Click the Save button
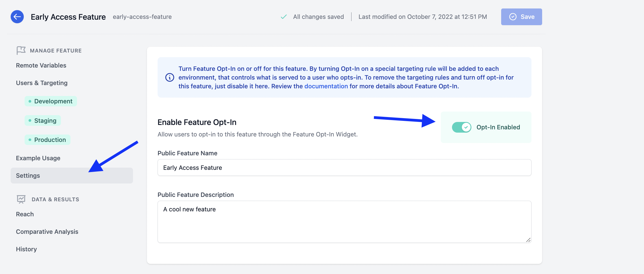This screenshot has width=644, height=274. [x=521, y=17]
